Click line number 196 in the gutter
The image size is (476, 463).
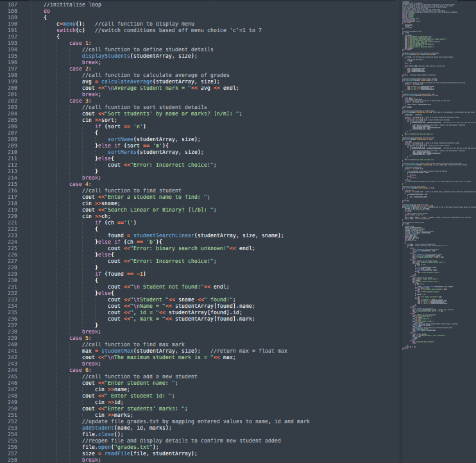pos(12,62)
